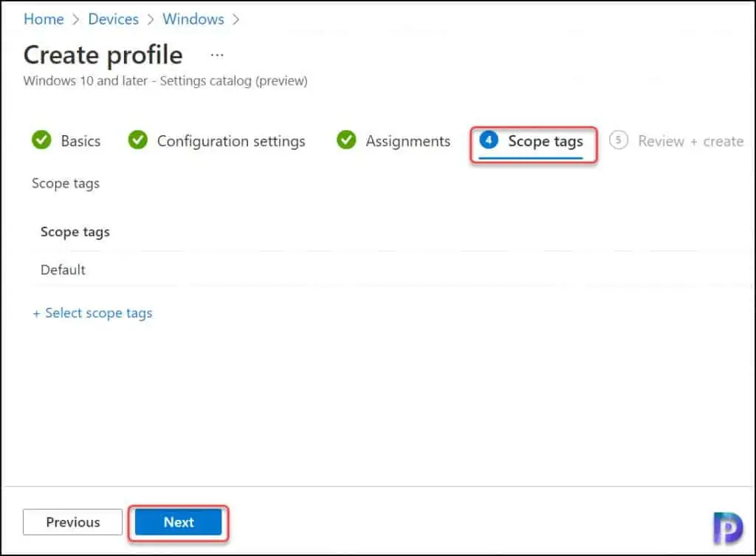Proceed with the Next button

tap(179, 522)
